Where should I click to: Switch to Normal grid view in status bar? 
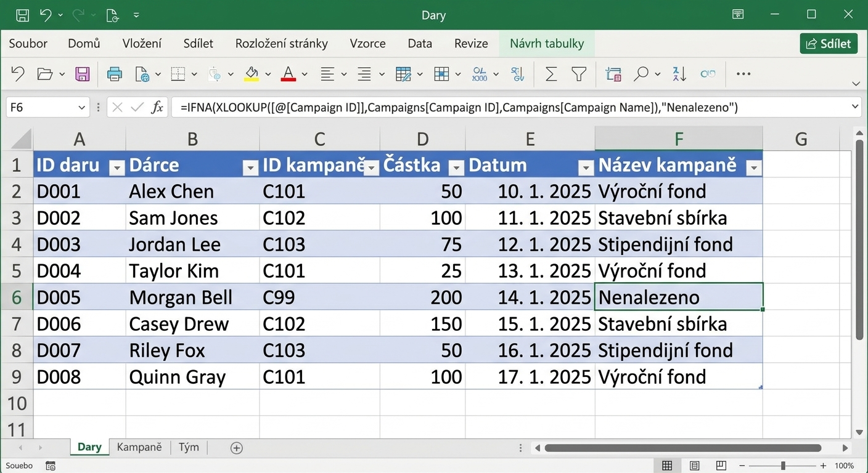tap(667, 466)
